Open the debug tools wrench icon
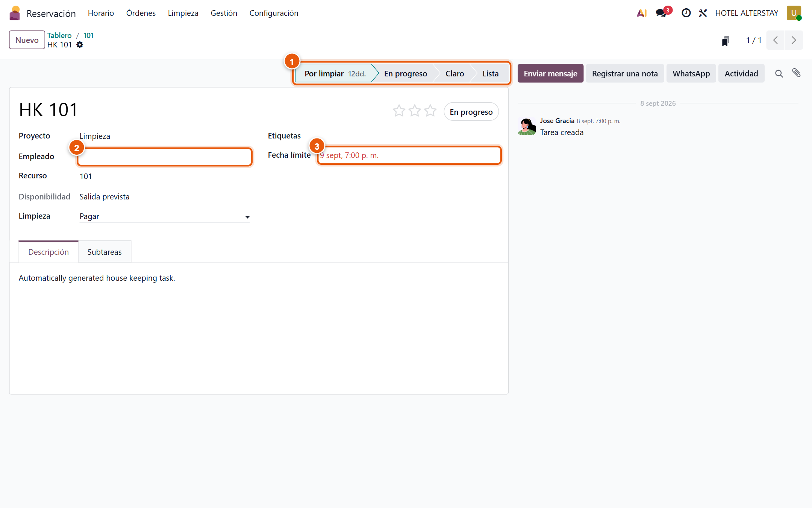Screen dimensions: 812x508 [703, 13]
